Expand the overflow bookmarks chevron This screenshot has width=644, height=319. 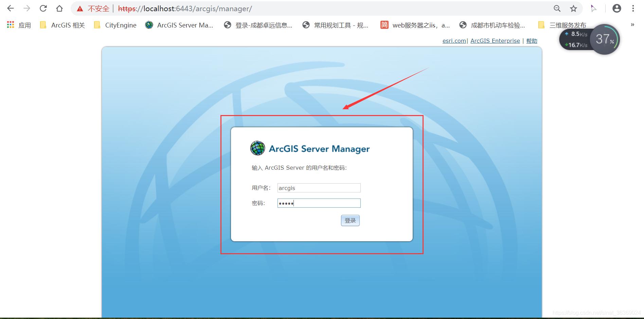click(x=632, y=25)
